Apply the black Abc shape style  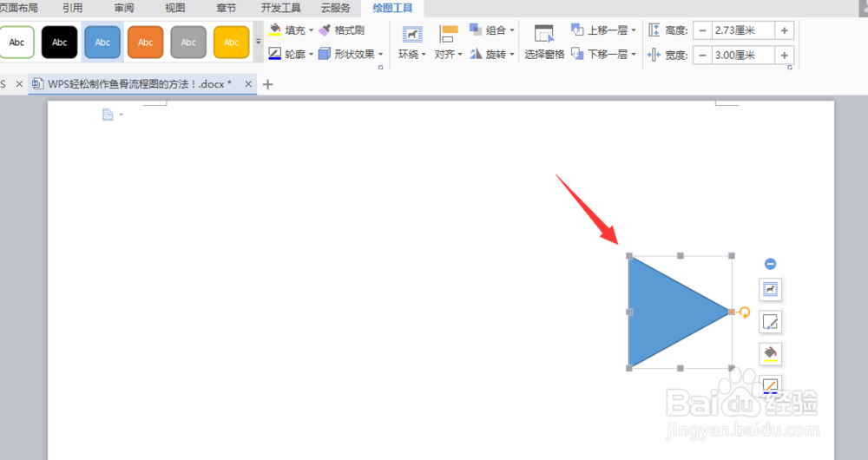pyautogui.click(x=60, y=42)
